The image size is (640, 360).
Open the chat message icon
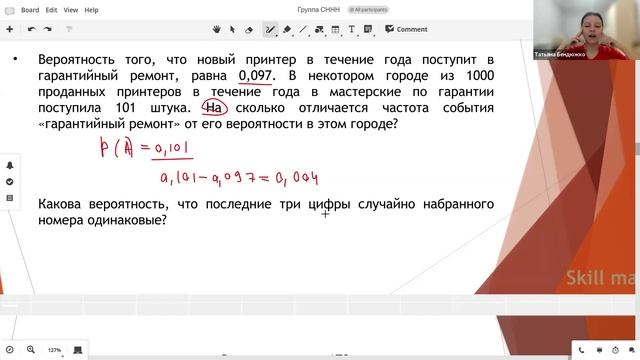[599, 350]
